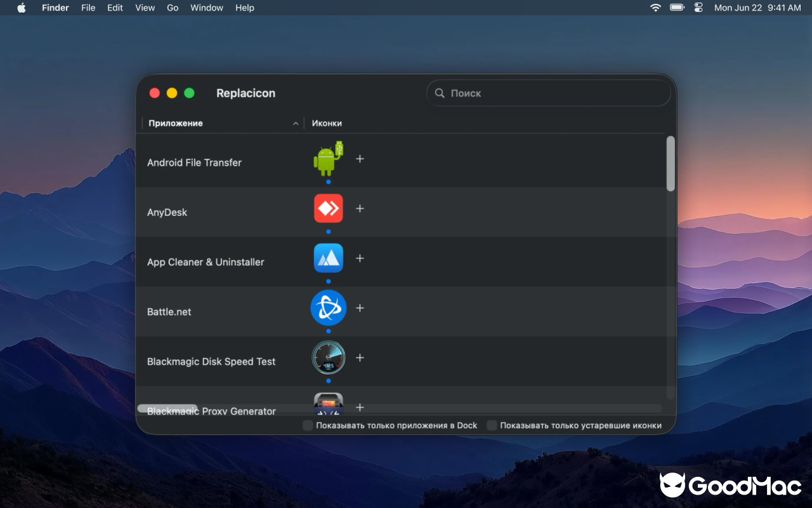Click the horizontal scrollbar thumb

tap(167, 408)
